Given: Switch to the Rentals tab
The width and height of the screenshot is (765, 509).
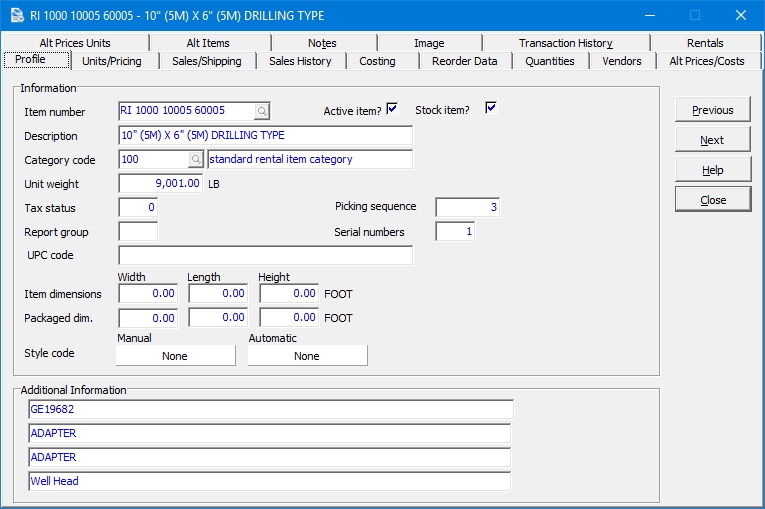Looking at the screenshot, I should [x=705, y=43].
